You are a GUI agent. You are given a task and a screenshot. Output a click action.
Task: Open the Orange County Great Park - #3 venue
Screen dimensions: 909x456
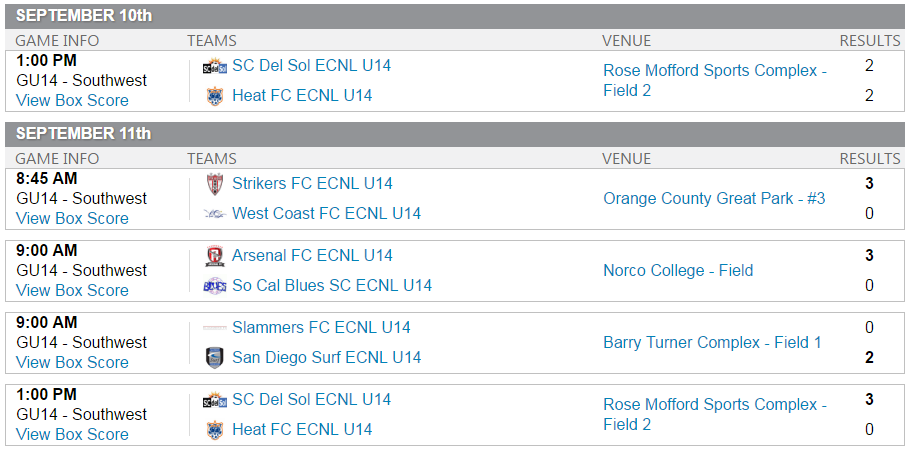click(714, 198)
